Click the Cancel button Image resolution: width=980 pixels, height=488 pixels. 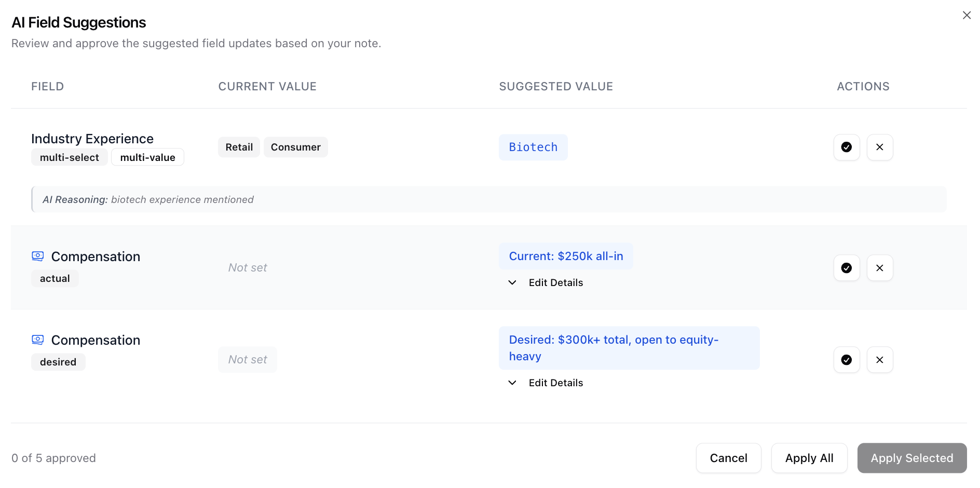[x=729, y=458]
